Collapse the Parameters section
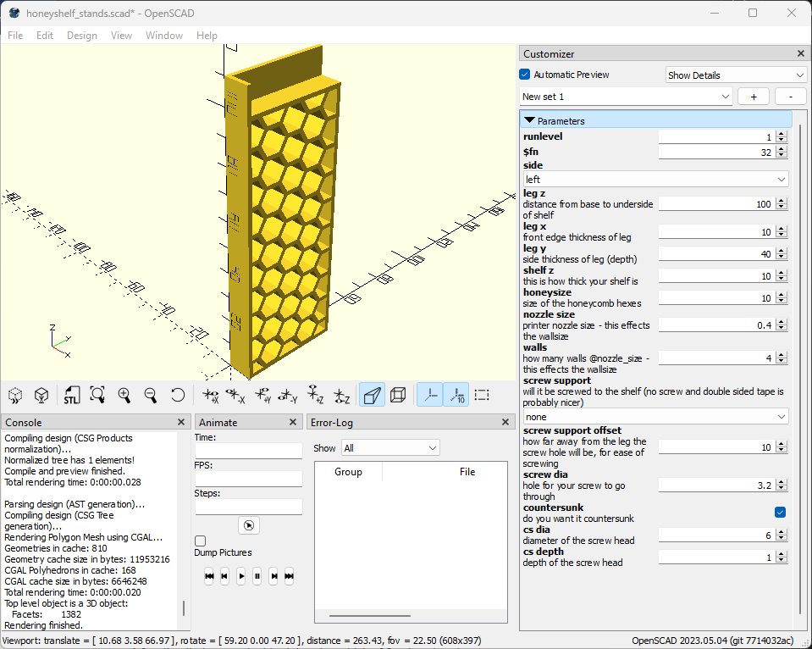The height and width of the screenshot is (649, 812). [532, 120]
